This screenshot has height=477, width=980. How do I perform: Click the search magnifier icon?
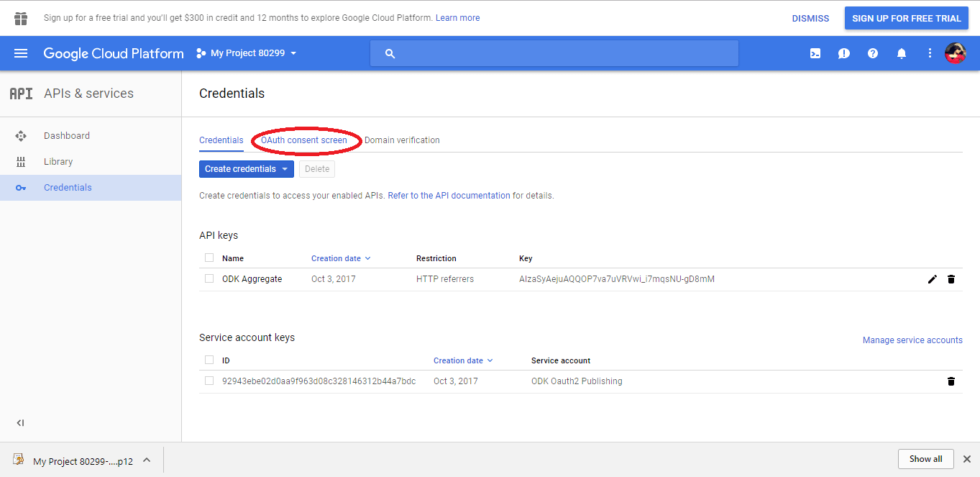pyautogui.click(x=390, y=53)
